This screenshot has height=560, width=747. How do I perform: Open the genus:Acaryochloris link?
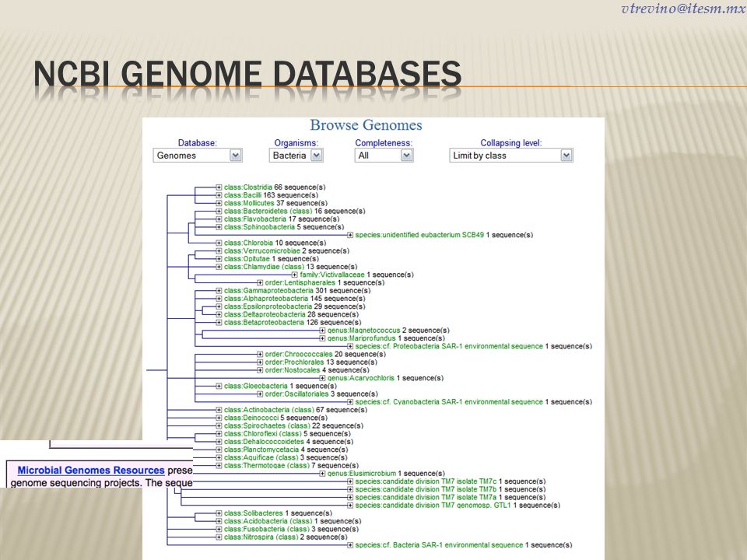[x=361, y=378]
